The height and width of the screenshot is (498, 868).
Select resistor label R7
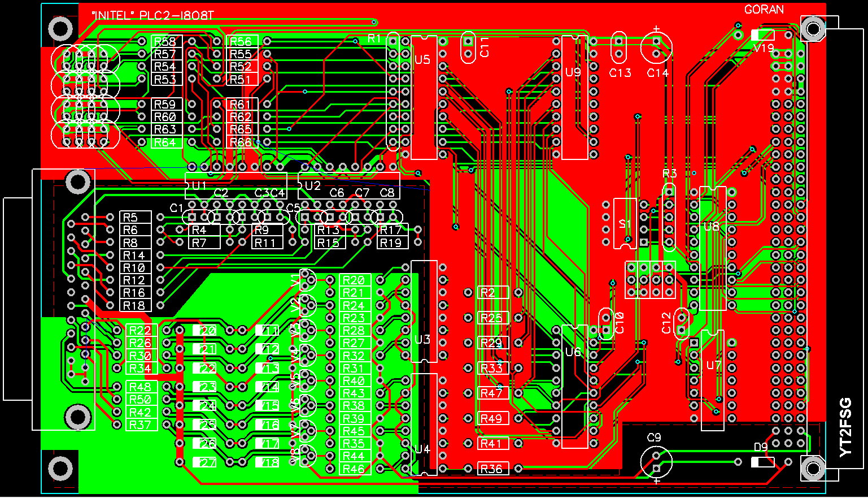199,243
